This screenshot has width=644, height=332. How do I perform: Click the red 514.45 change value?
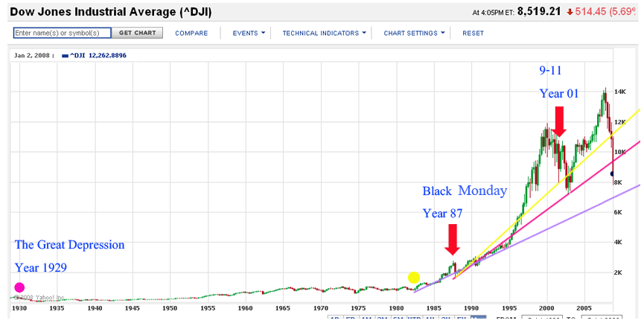590,11
